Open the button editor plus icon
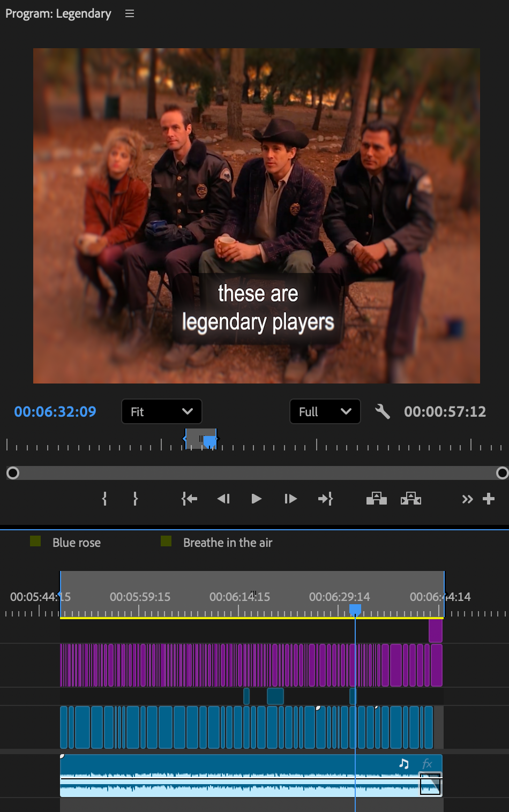This screenshot has height=812, width=509. 489,499
